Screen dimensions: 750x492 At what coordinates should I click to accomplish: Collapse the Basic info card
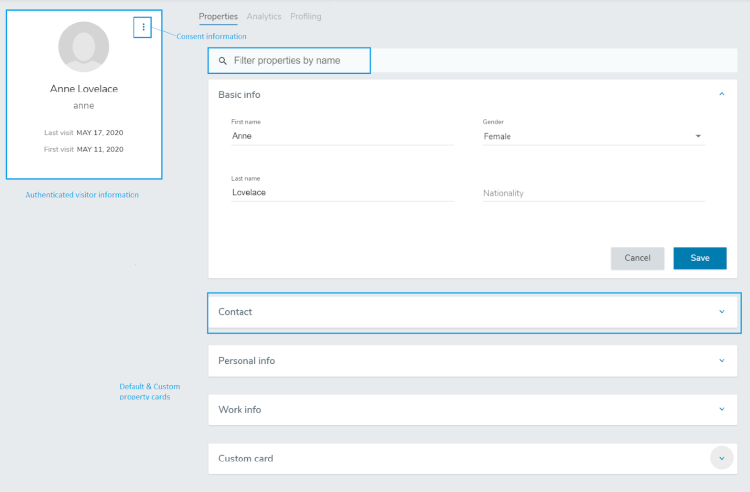pos(721,94)
